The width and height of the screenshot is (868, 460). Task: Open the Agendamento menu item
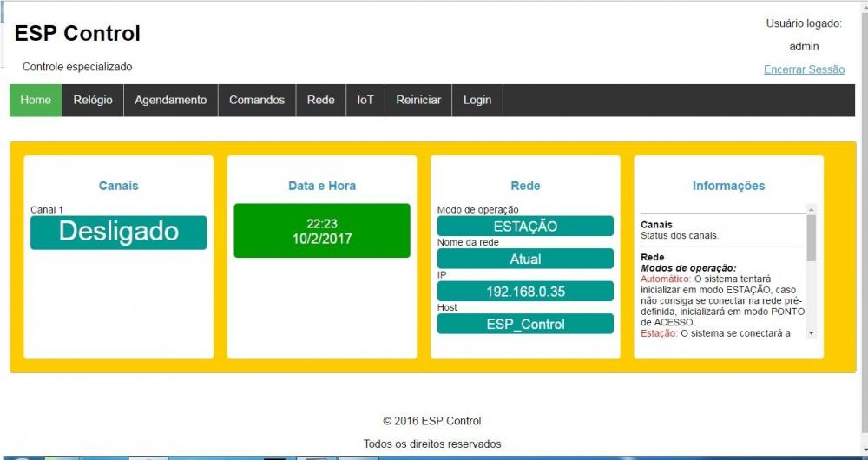click(170, 100)
